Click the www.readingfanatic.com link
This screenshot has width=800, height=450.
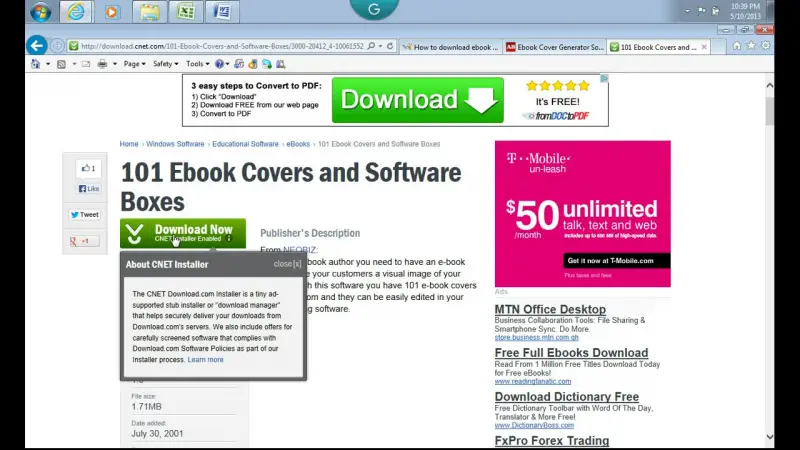tap(533, 381)
